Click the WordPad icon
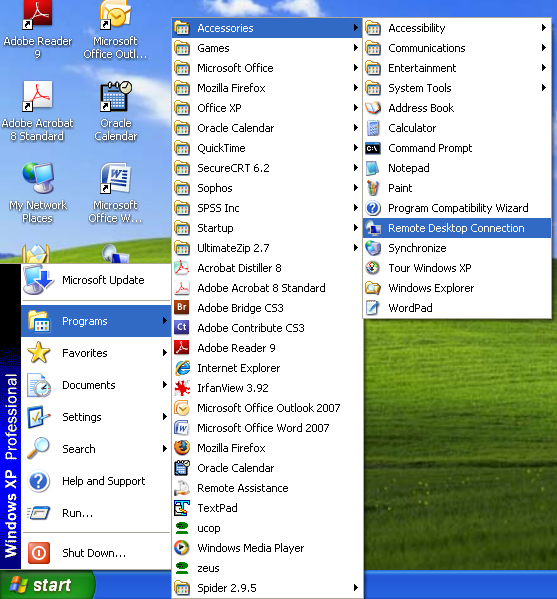Screen dimensions: 557x599 (373, 308)
